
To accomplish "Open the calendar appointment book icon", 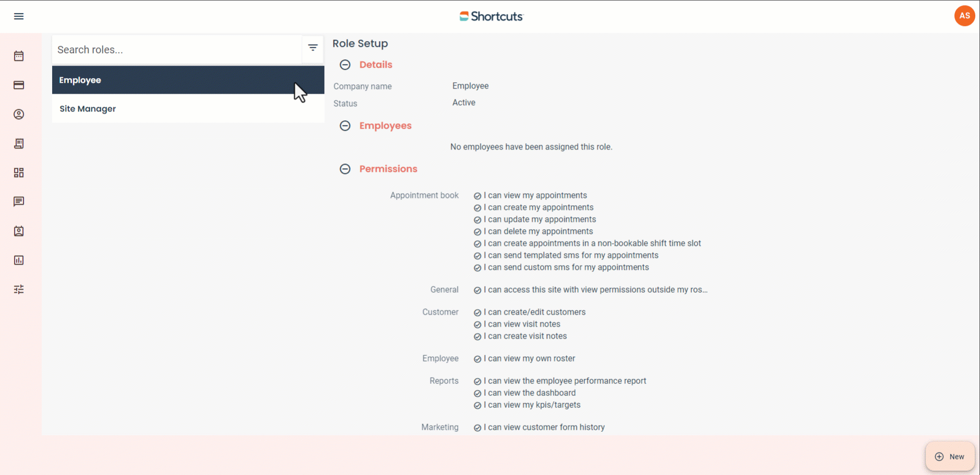I will pos(19,56).
